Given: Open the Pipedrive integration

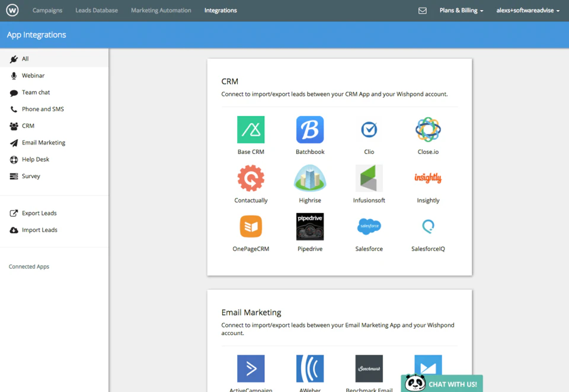Looking at the screenshot, I should click(x=309, y=227).
